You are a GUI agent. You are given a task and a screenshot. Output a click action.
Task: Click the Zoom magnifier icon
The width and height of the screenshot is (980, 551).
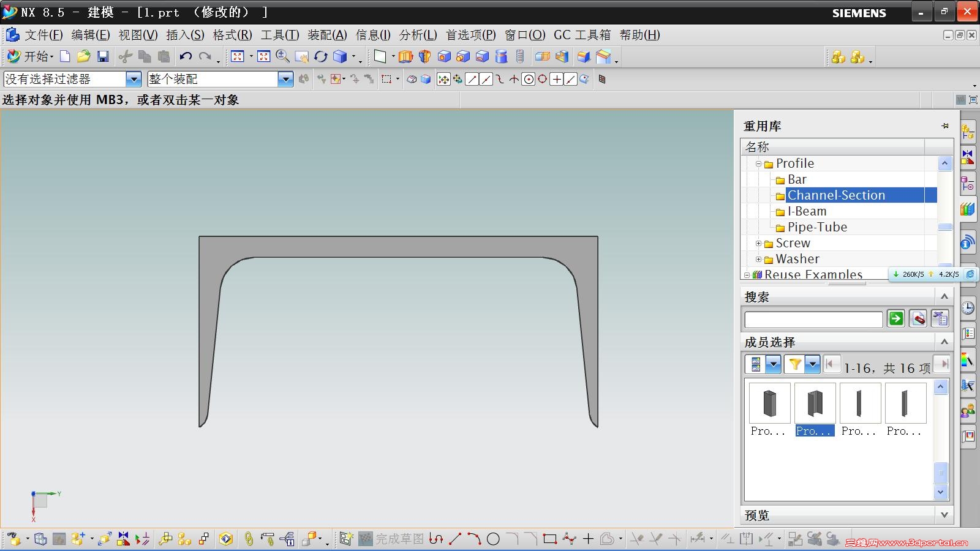pyautogui.click(x=282, y=57)
